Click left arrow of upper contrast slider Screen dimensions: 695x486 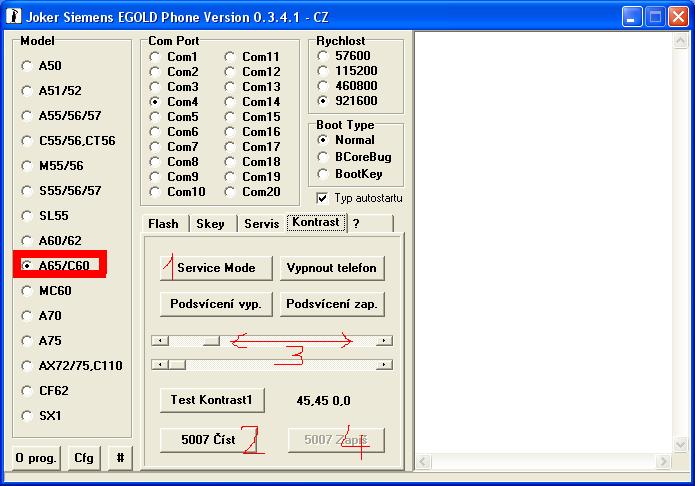pos(160,341)
